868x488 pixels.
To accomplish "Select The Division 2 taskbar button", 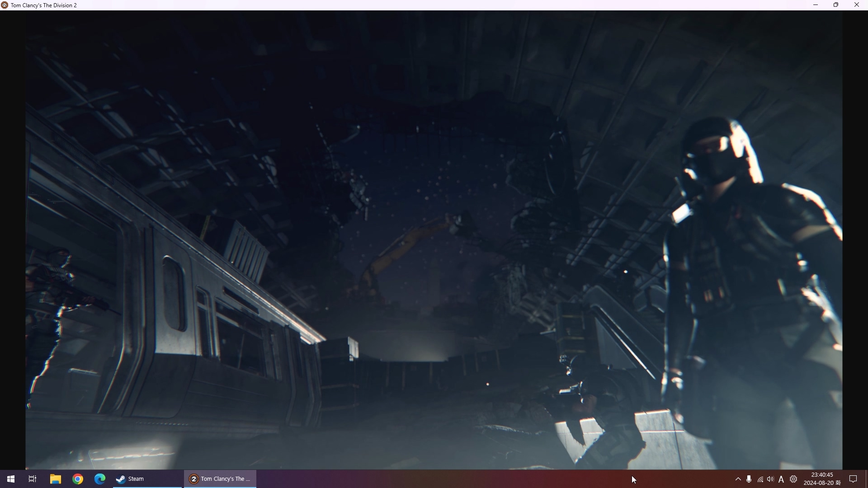I will [220, 479].
